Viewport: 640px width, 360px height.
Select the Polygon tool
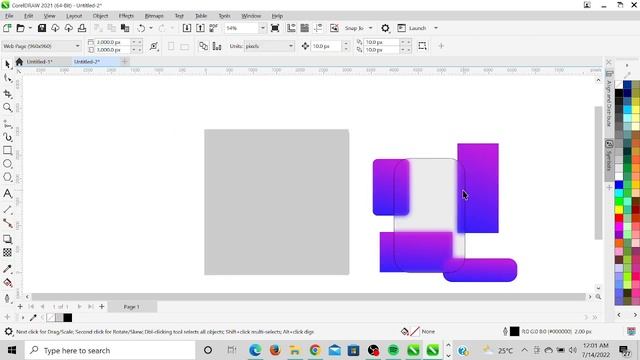7,177
